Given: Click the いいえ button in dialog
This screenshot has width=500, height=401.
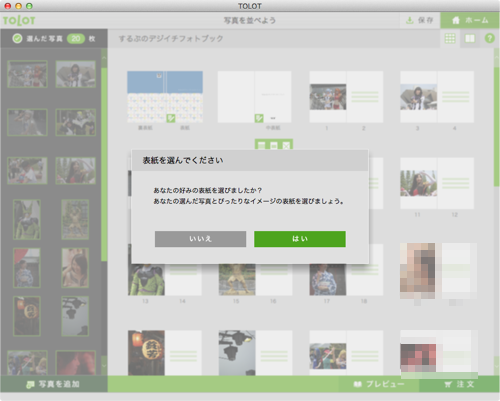Looking at the screenshot, I should pyautogui.click(x=200, y=239).
